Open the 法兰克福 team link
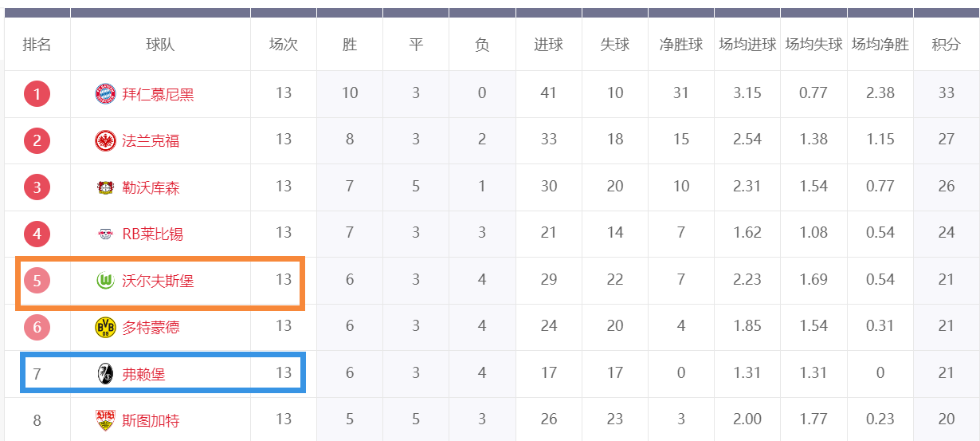980x441 pixels. pyautogui.click(x=151, y=141)
